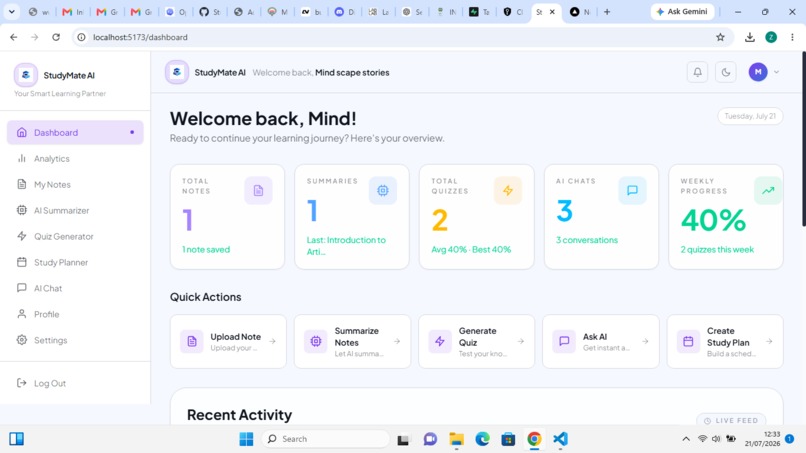The height and width of the screenshot is (453, 806).
Task: Click the AI Chats speech bubble icon
Action: tap(632, 191)
